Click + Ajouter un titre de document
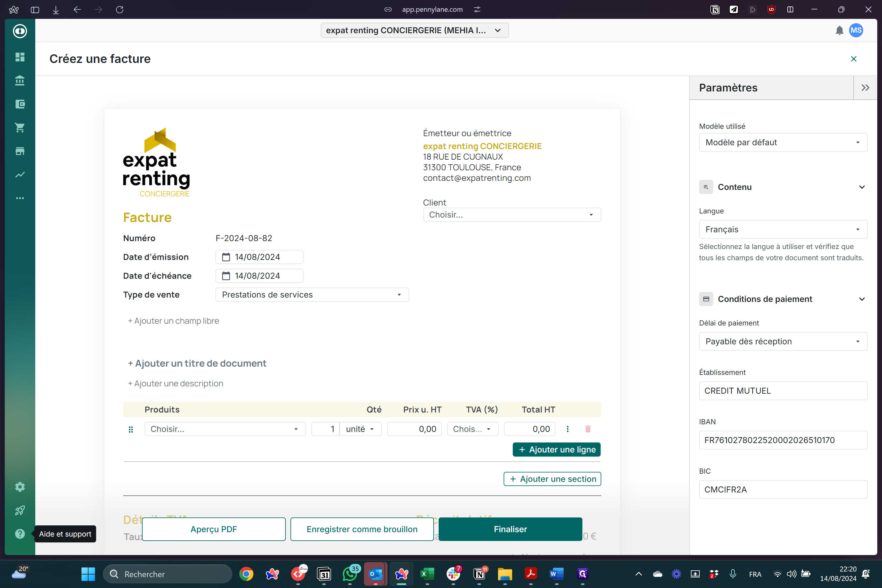 tap(197, 363)
